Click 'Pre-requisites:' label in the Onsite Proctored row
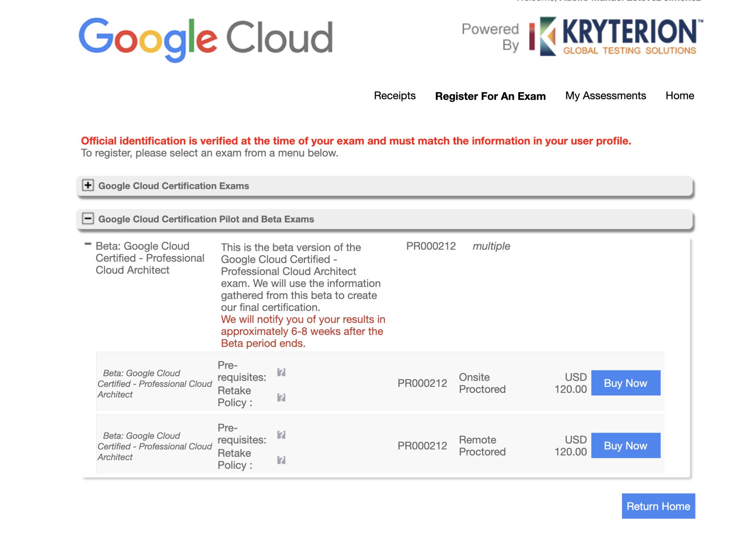The height and width of the screenshot is (536, 756). pyautogui.click(x=242, y=371)
